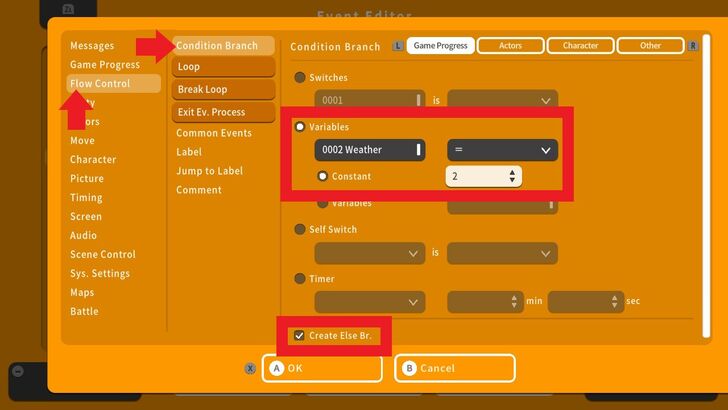The width and height of the screenshot is (728, 410).
Task: Select the Self Switch radio button
Action: (x=300, y=229)
